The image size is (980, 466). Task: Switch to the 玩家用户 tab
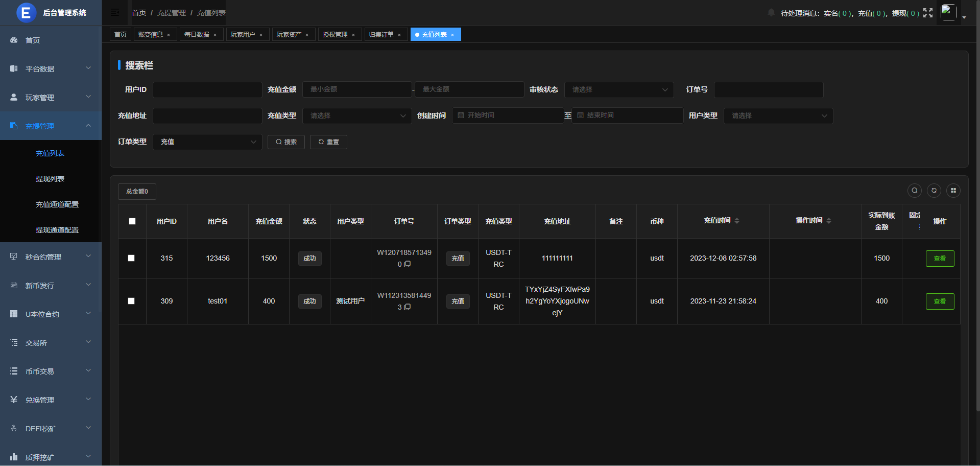tap(243, 35)
